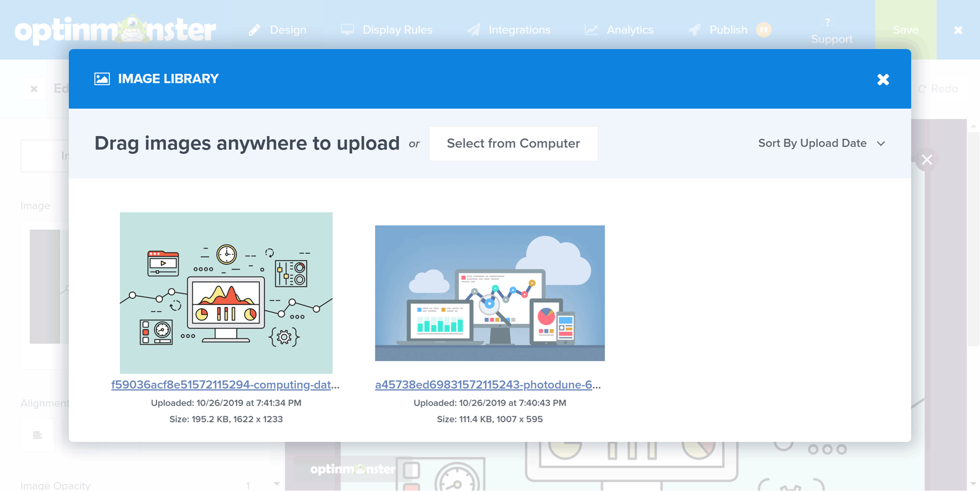This screenshot has width=980, height=491.
Task: Select the photodune devices analytics thumbnail
Action: pyautogui.click(x=490, y=293)
